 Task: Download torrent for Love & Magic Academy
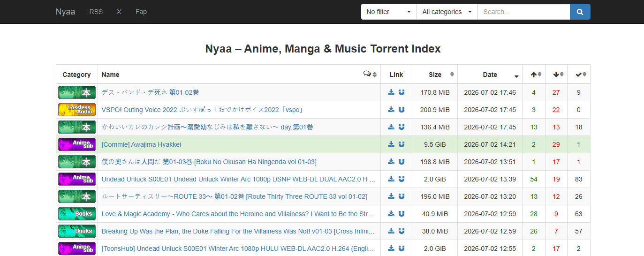391,214
